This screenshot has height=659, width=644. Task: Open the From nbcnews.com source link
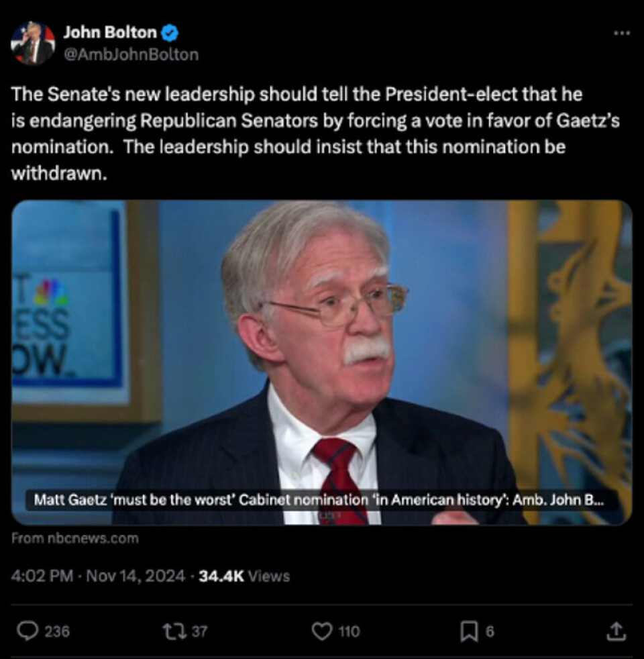(74, 538)
